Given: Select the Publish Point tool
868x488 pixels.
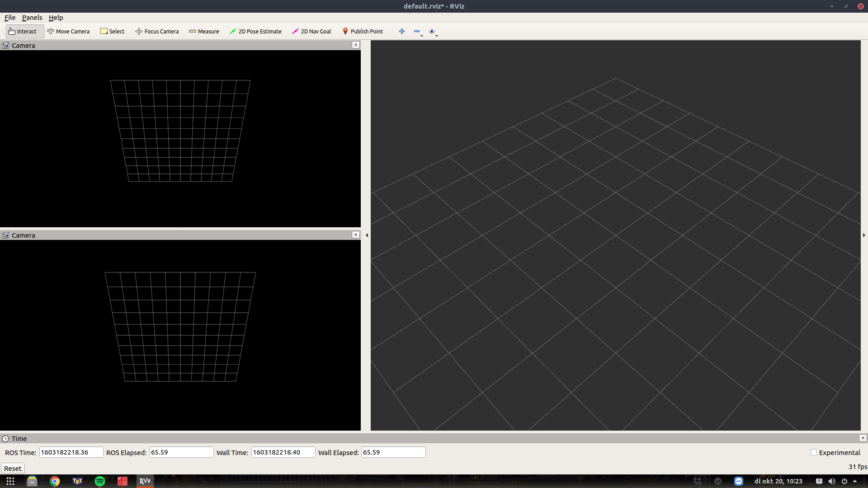Looking at the screenshot, I should 363,31.
